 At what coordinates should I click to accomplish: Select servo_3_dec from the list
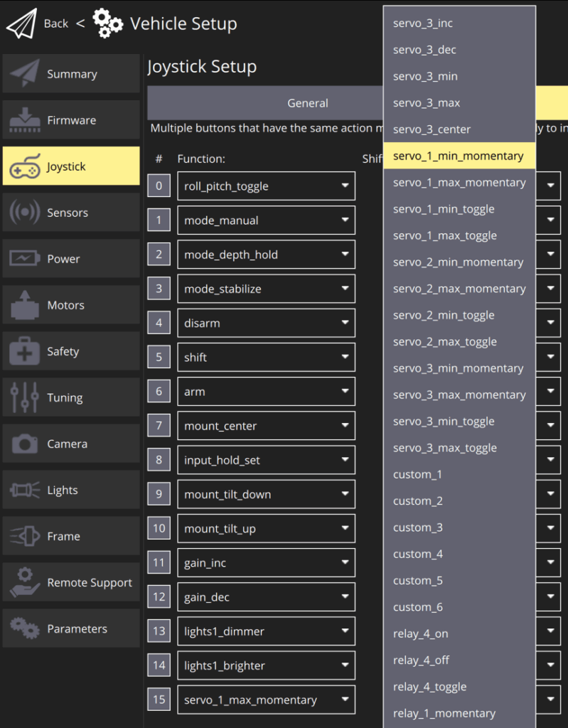[x=459, y=50]
